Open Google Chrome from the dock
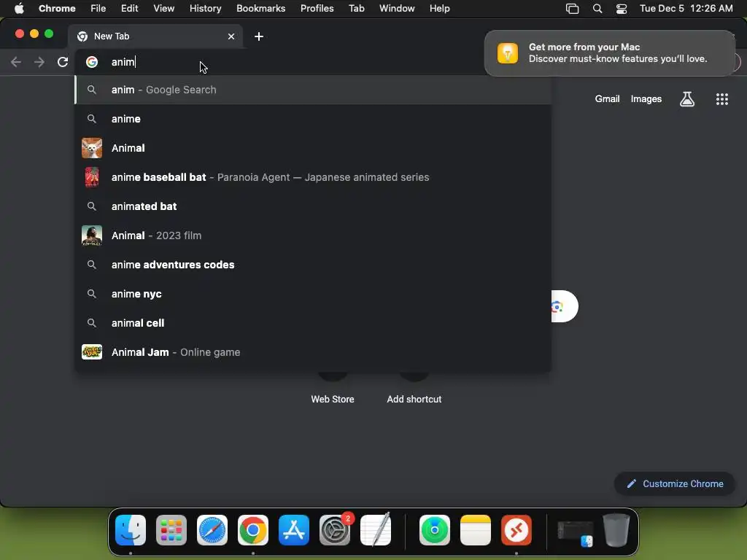This screenshot has height=560, width=747. point(253,530)
